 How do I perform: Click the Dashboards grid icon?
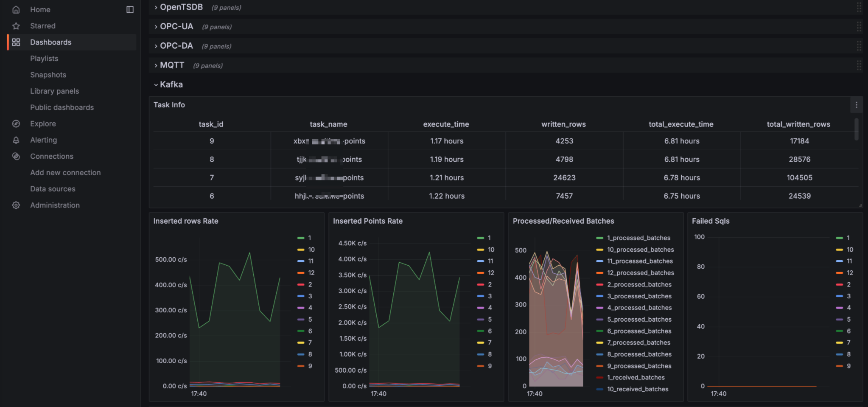[x=16, y=42]
